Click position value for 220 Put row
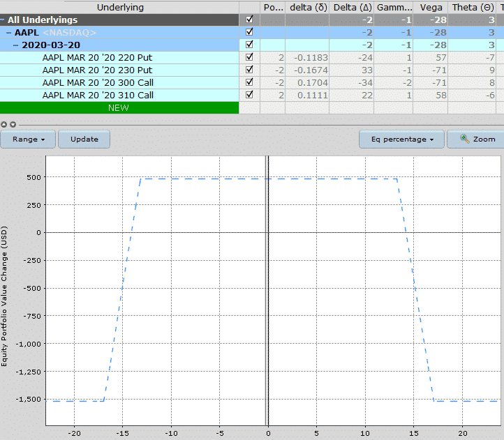 pyautogui.click(x=272, y=58)
